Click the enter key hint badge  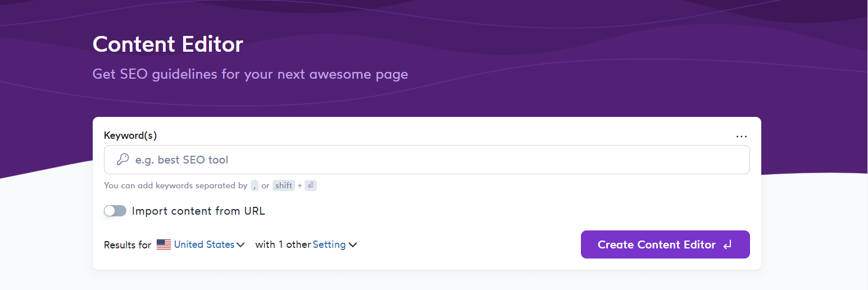(x=311, y=185)
